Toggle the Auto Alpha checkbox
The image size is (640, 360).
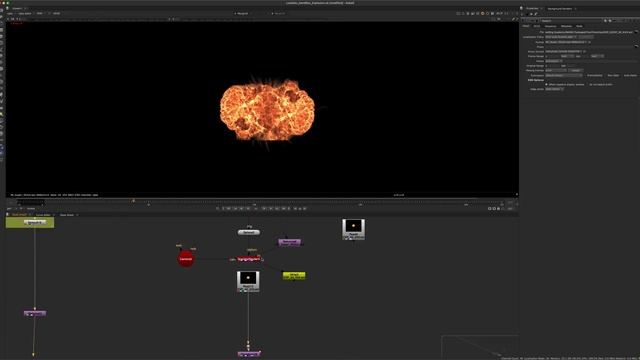[x=630, y=76]
